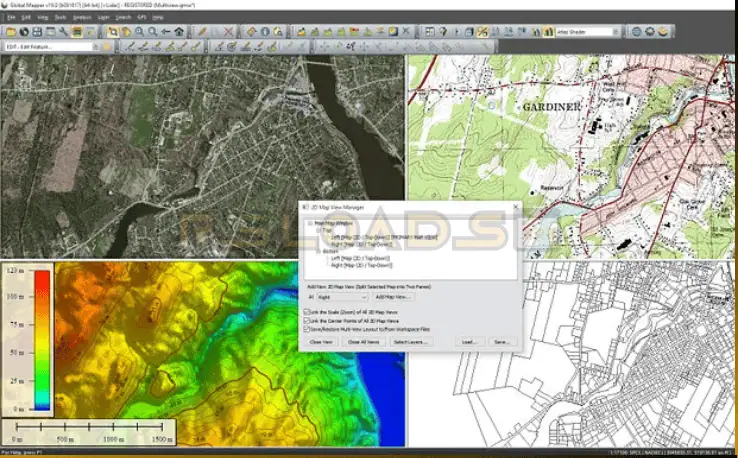
Task: Toggle Link the Scale (Zoom) checkbox
Action: click(x=307, y=312)
